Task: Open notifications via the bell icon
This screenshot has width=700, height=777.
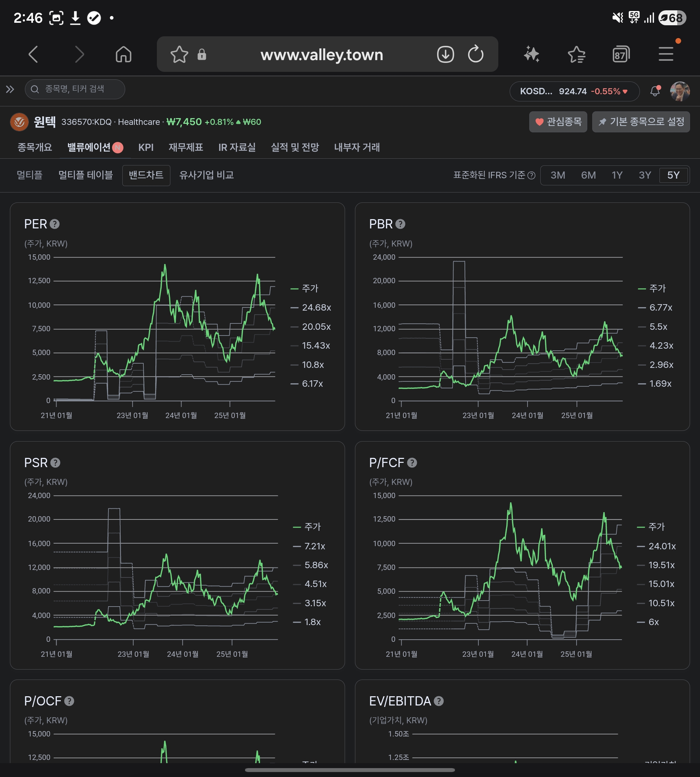Action: tap(655, 91)
